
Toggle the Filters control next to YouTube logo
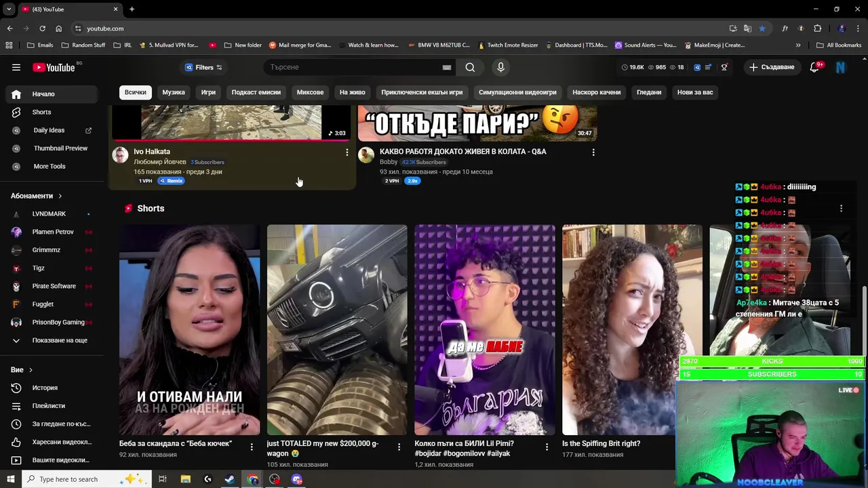(x=203, y=67)
